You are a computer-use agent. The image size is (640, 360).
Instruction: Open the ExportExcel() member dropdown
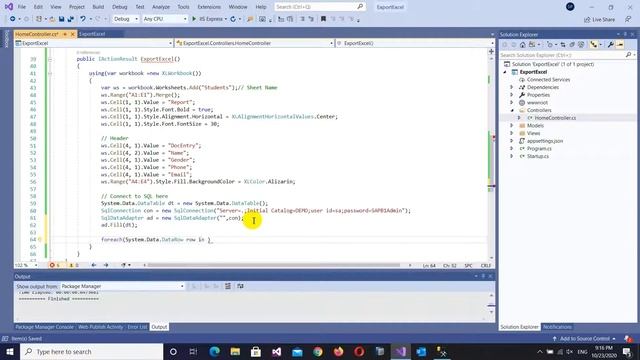pos(416,43)
